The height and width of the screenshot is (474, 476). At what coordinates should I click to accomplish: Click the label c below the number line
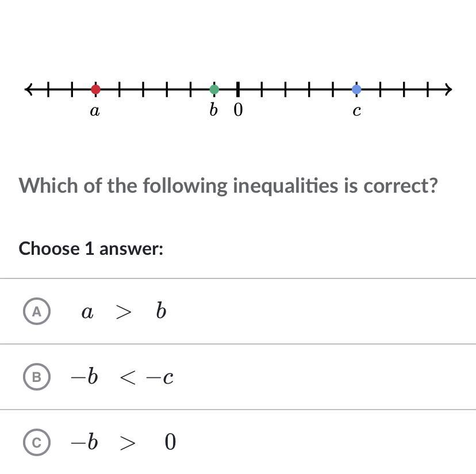tap(357, 111)
